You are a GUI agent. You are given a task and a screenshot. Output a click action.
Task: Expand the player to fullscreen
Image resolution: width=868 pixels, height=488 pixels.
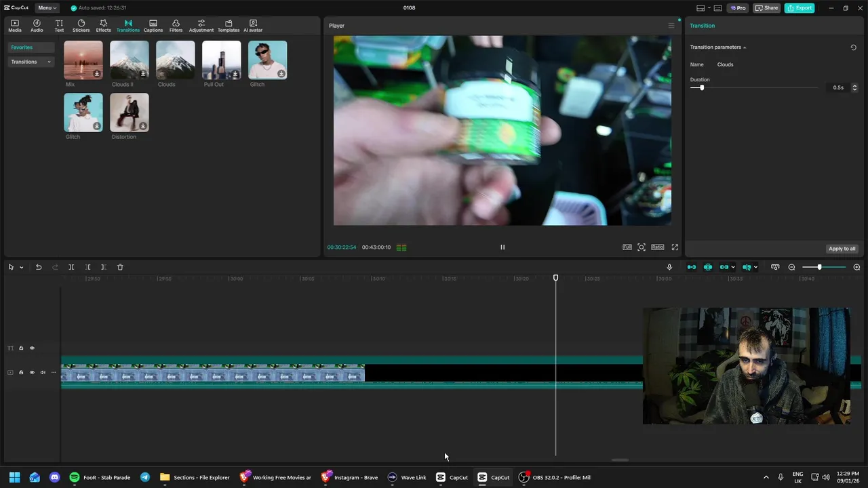(x=675, y=247)
